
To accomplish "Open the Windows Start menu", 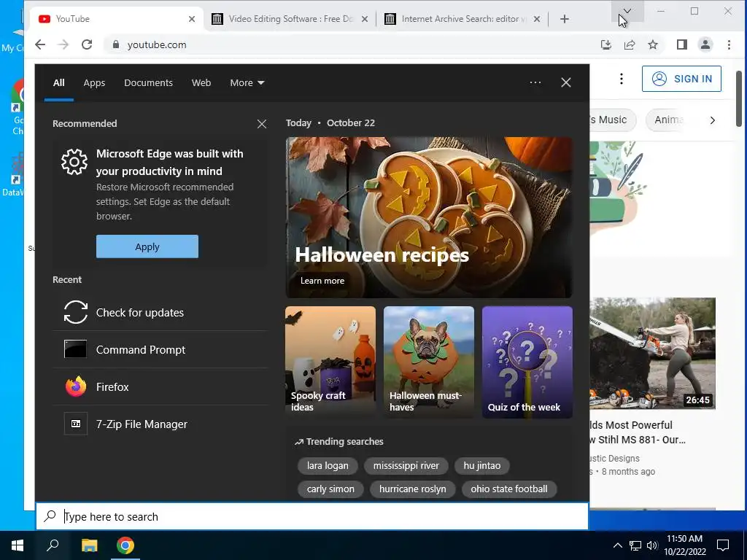I will click(x=18, y=545).
